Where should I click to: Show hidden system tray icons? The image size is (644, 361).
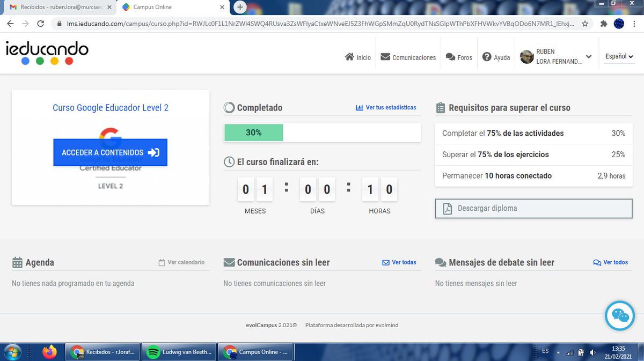click(x=559, y=352)
